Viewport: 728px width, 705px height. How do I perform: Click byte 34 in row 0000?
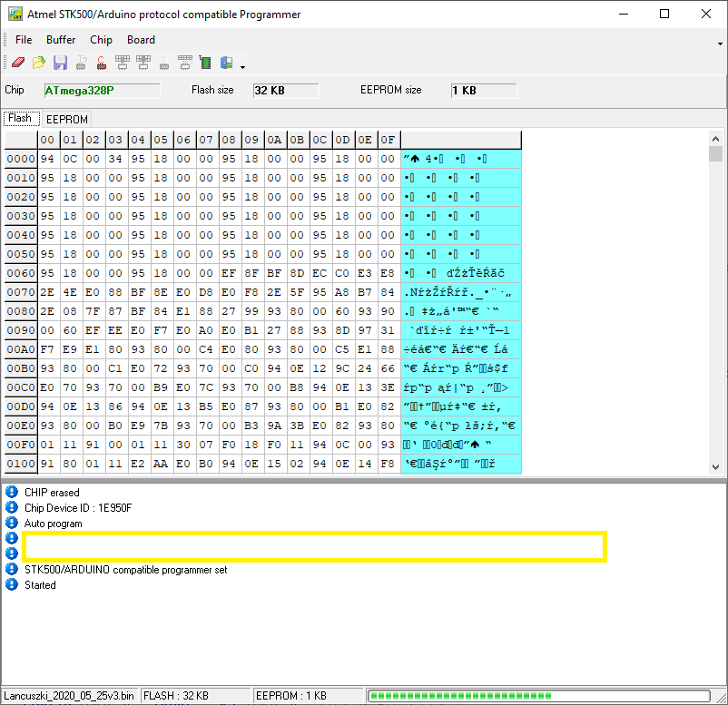click(115, 159)
